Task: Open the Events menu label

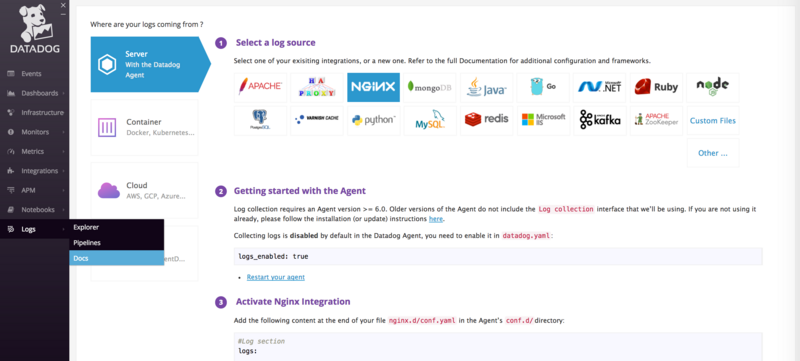Action: pyautogui.click(x=31, y=74)
